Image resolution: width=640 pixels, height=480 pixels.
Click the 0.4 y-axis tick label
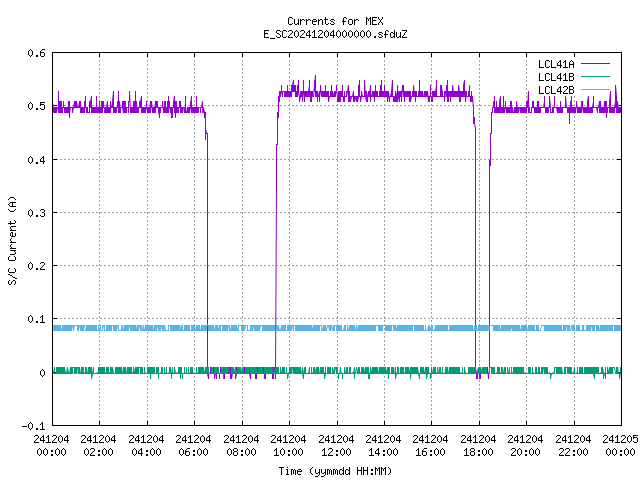[x=36, y=160]
